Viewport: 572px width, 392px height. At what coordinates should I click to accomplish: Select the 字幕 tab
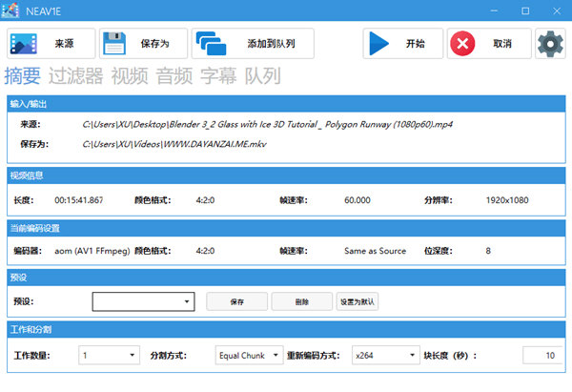[x=218, y=76]
